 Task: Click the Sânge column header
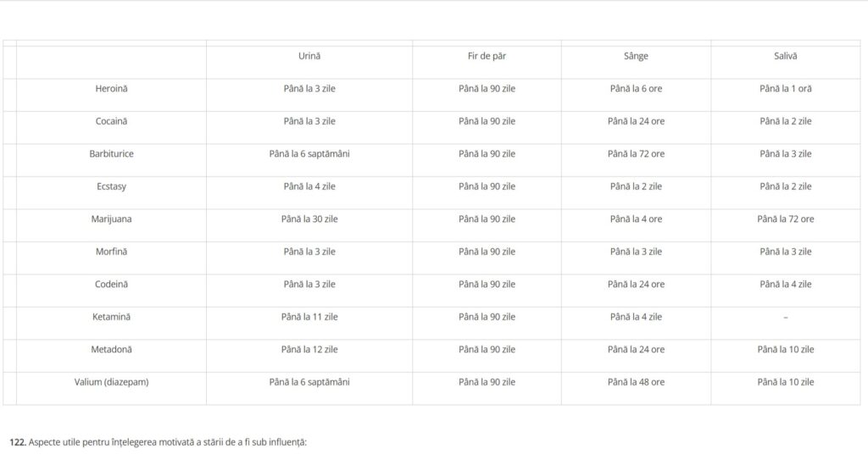coord(636,56)
